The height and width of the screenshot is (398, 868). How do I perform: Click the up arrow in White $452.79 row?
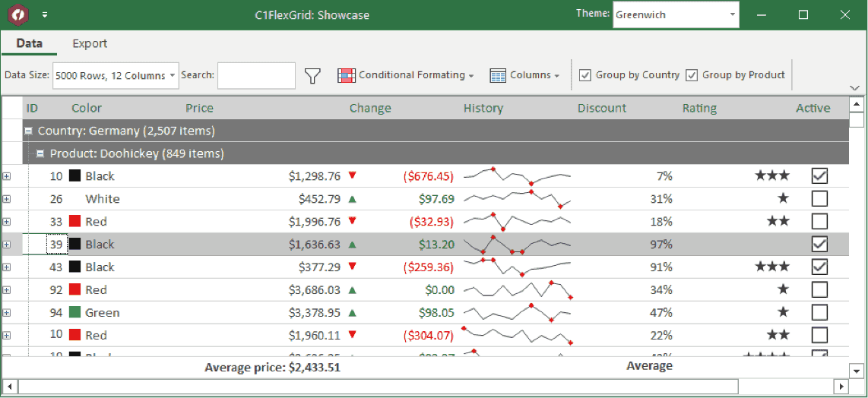pos(352,199)
